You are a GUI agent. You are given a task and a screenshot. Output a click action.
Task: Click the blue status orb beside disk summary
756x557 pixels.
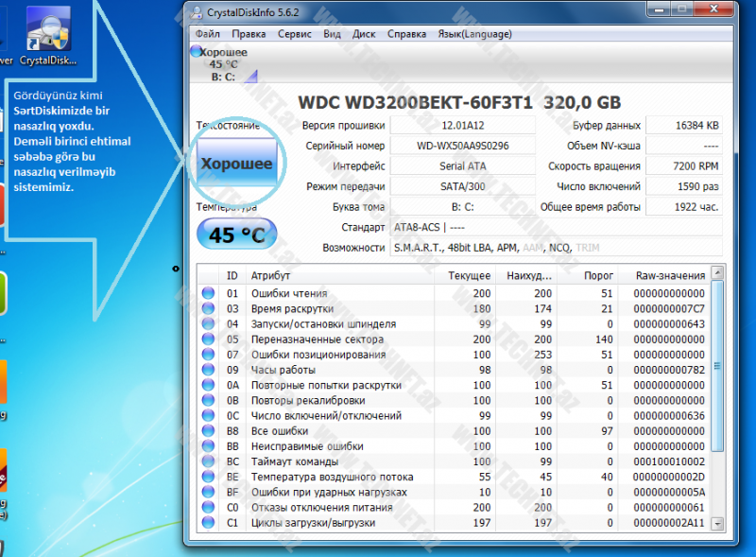[196, 52]
